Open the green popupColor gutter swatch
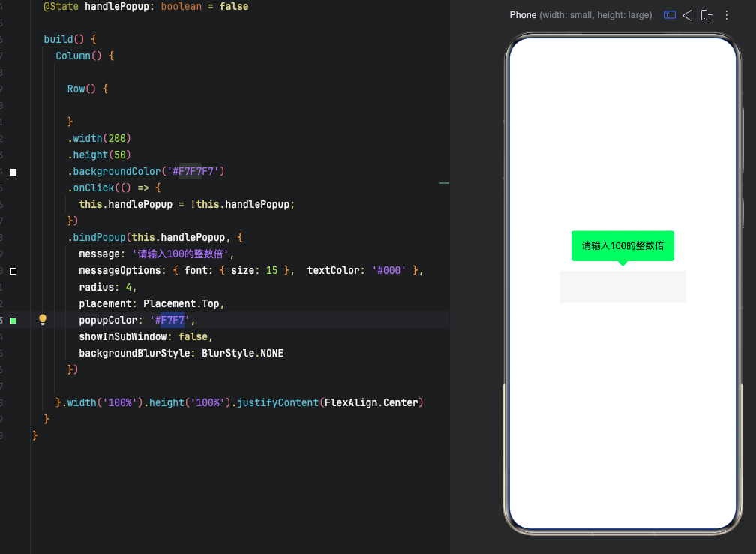Screen dimensions: 756x554 pyautogui.click(x=13, y=321)
